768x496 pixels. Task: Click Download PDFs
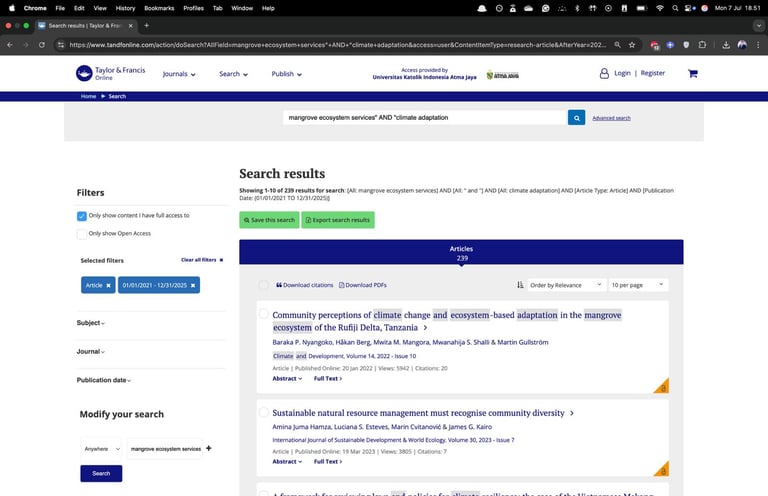(x=363, y=285)
